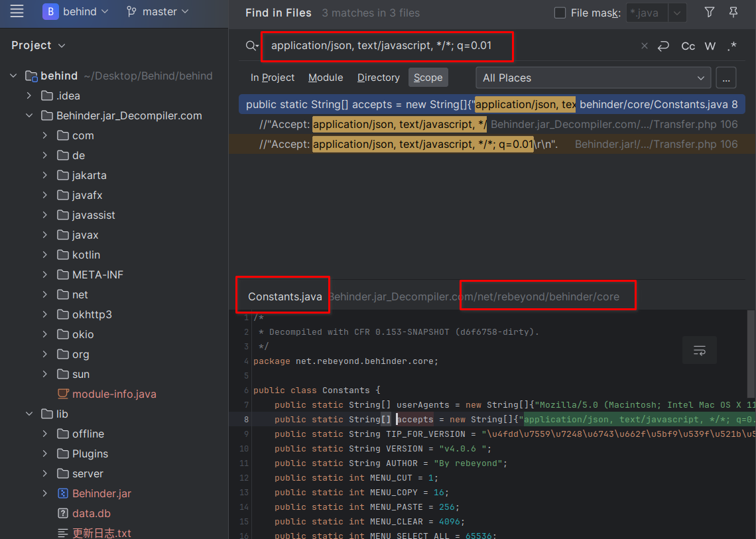Click the Behinder.jar archive icon

point(63,493)
